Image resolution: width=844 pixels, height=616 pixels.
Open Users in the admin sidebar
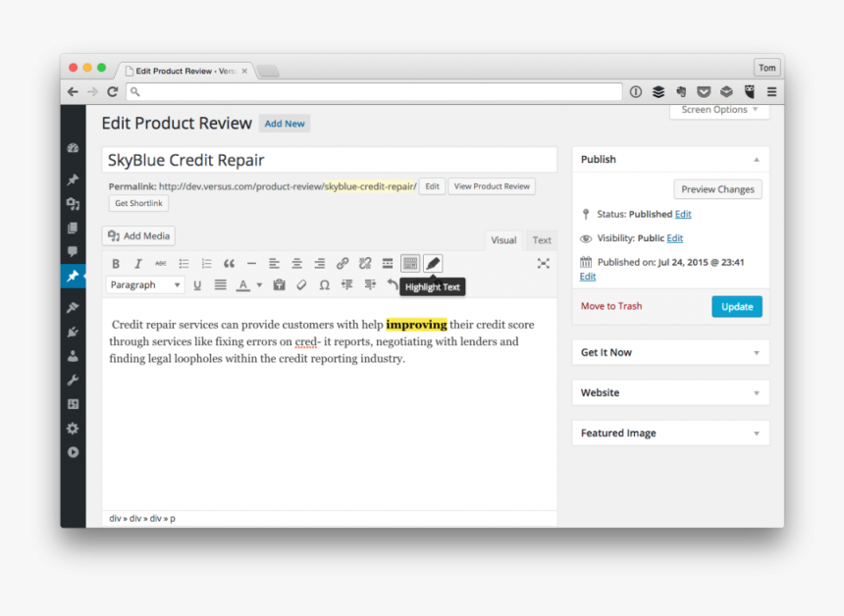tap(74, 356)
